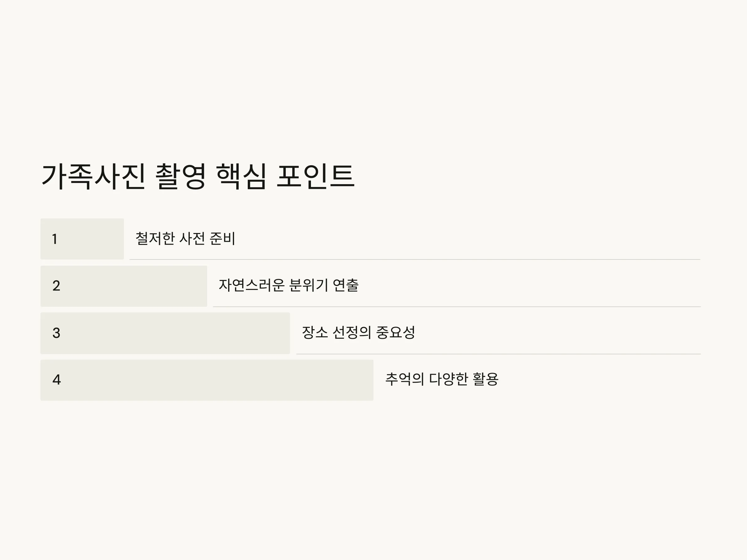Click the divider line under 자연스러운 분위기 연출

tap(457, 307)
